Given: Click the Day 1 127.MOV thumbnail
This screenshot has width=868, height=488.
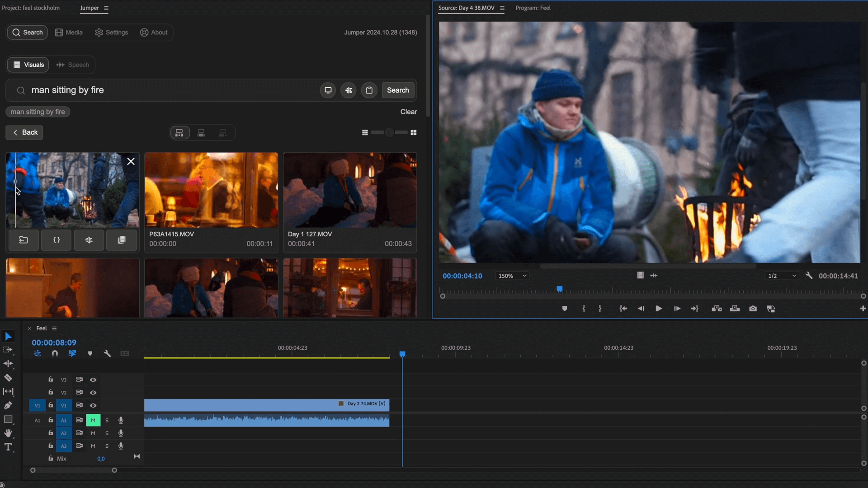Looking at the screenshot, I should (x=349, y=190).
